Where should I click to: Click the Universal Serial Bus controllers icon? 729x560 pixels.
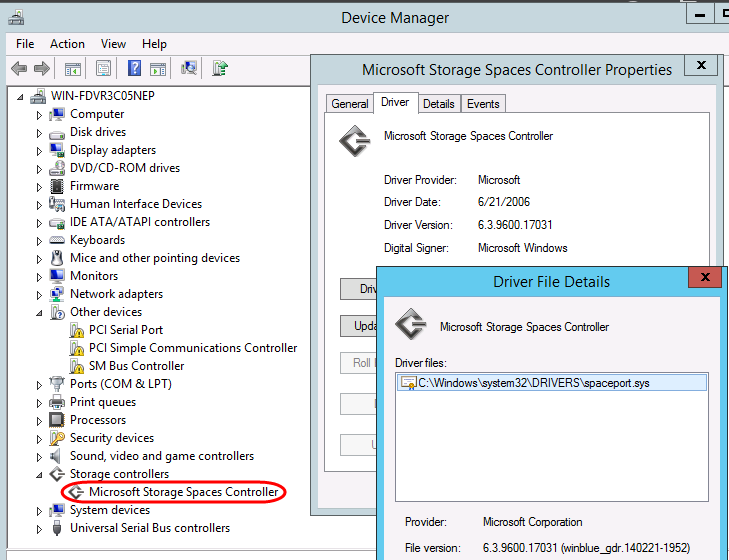point(57,528)
